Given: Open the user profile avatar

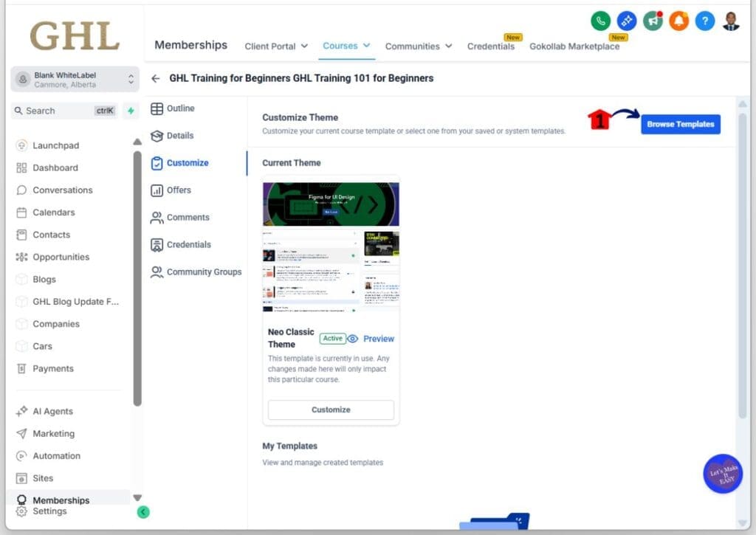Looking at the screenshot, I should tap(731, 21).
